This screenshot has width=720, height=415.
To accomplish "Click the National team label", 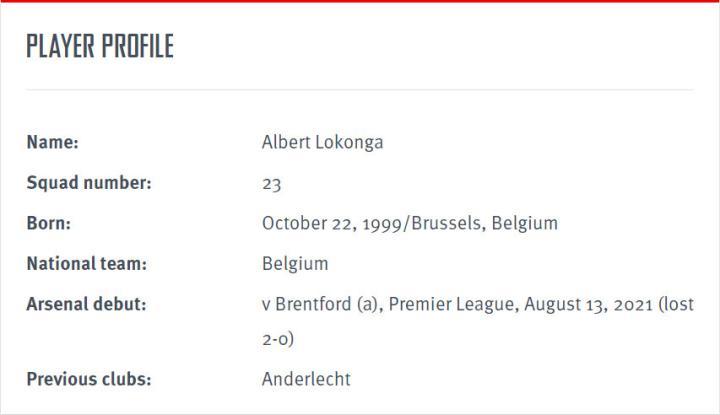I will [86, 264].
